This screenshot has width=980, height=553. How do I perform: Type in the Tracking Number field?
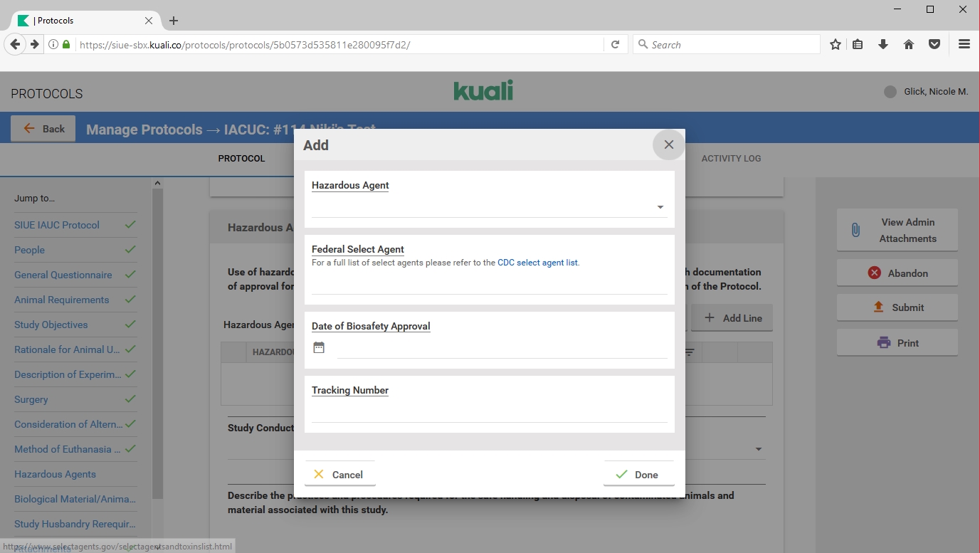(489, 412)
